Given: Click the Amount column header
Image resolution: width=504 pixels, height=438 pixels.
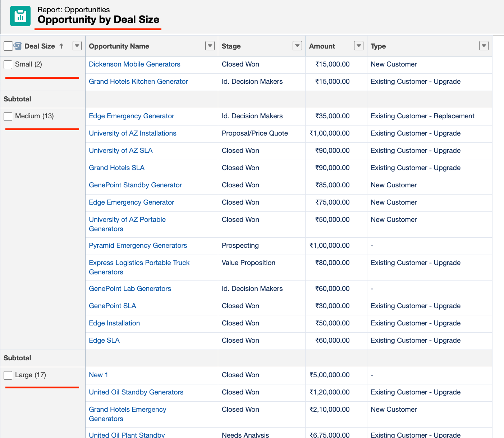Looking at the screenshot, I should point(322,46).
